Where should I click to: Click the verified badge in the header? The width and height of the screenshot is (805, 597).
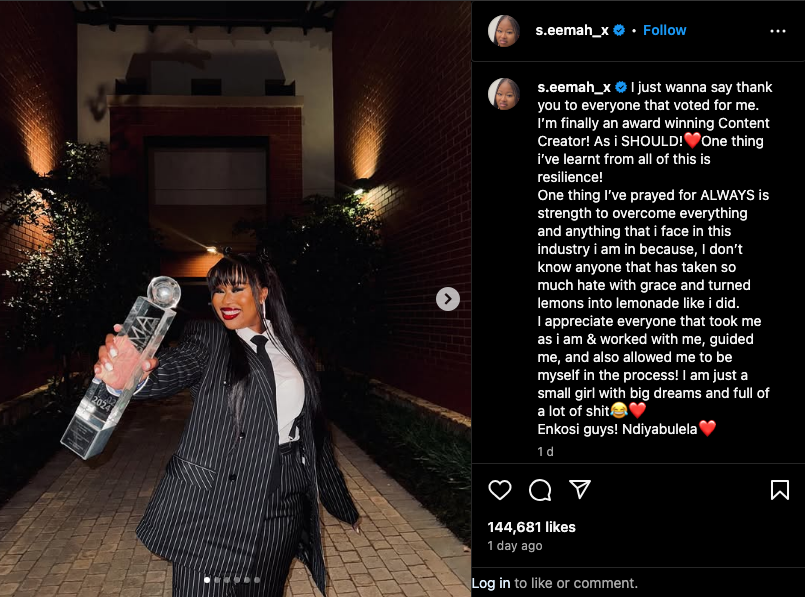(x=619, y=30)
